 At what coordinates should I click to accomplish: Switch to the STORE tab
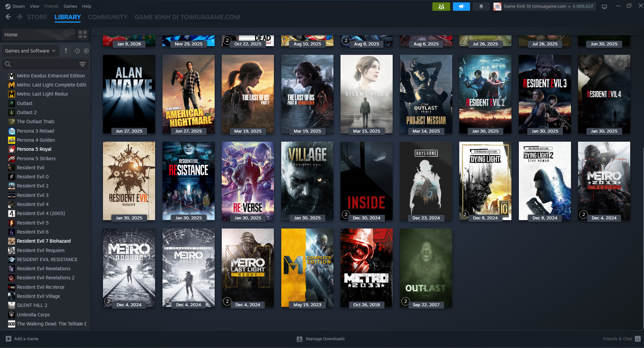click(x=37, y=17)
